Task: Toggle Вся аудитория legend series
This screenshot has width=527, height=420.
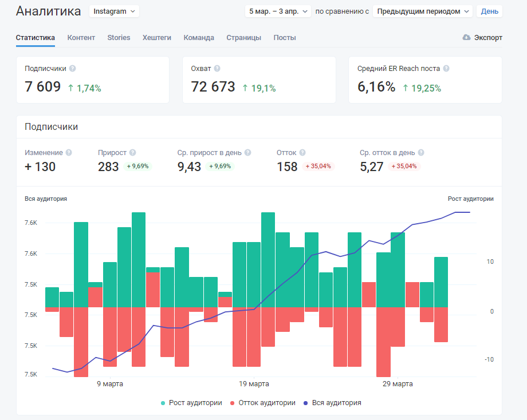Action: tap(332, 403)
